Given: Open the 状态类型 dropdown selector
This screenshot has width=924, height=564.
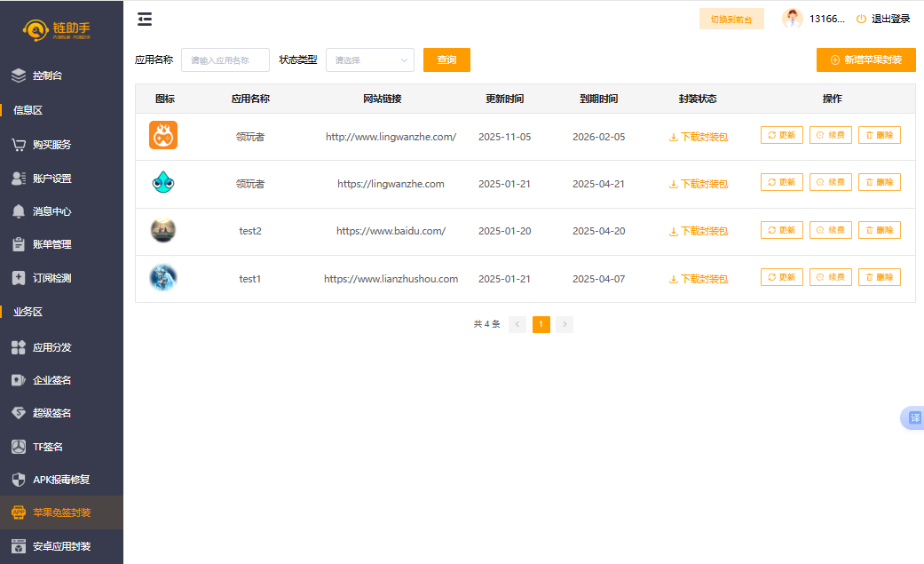Looking at the screenshot, I should tap(369, 60).
